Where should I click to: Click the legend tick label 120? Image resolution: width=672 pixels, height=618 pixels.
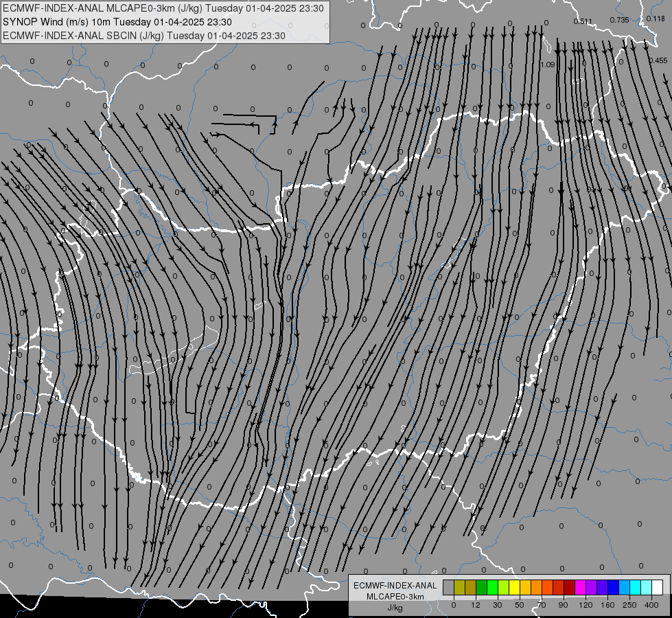pos(586,605)
